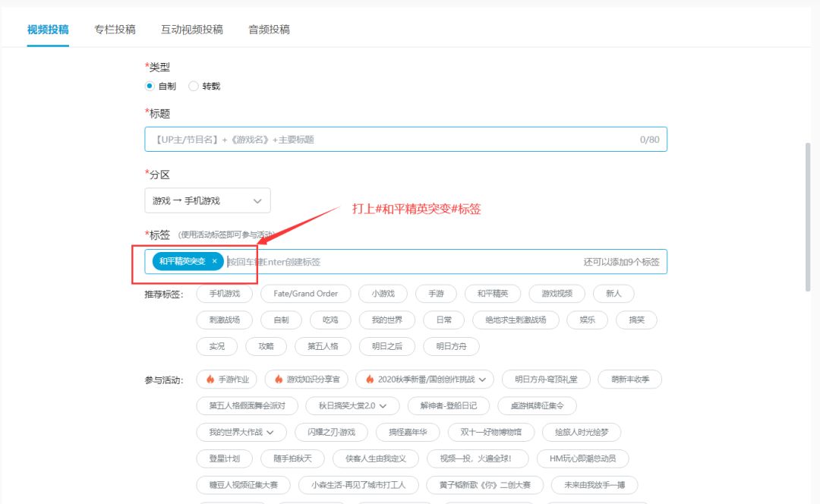This screenshot has height=504, width=820.
Task: Join the 解神者-登船日记 activity
Action: tap(449, 406)
